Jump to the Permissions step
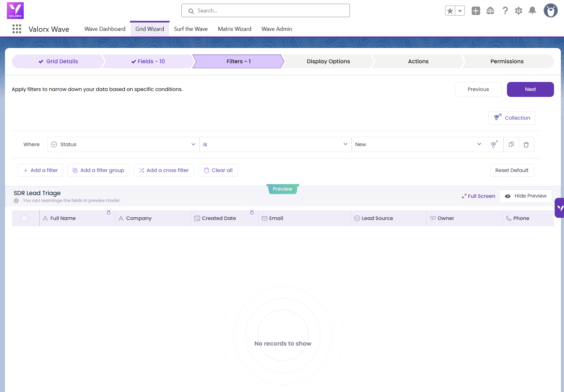This screenshot has width=564, height=392. click(x=507, y=61)
